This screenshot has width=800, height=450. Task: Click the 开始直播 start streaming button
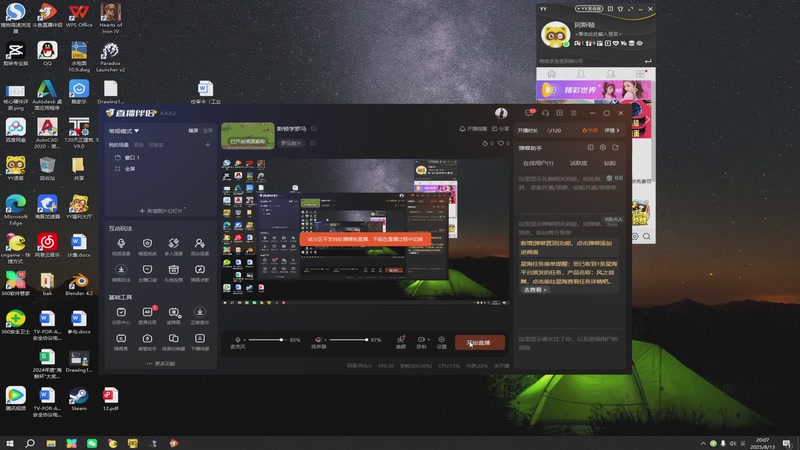pos(480,342)
